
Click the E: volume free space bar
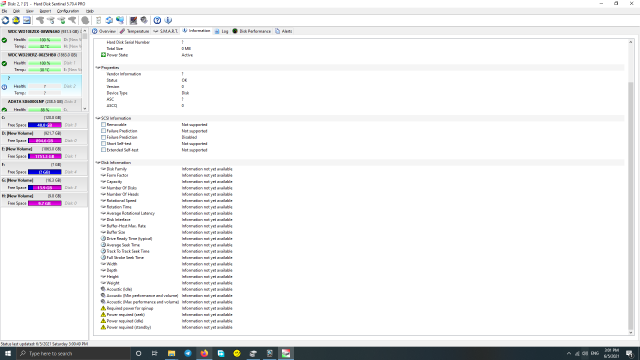pyautogui.click(x=45, y=156)
